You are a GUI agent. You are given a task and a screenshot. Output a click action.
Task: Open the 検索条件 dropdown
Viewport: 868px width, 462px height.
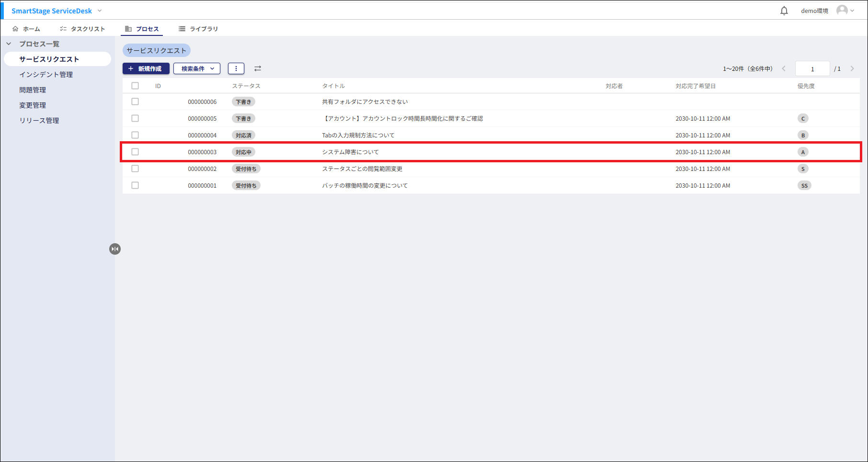click(197, 68)
